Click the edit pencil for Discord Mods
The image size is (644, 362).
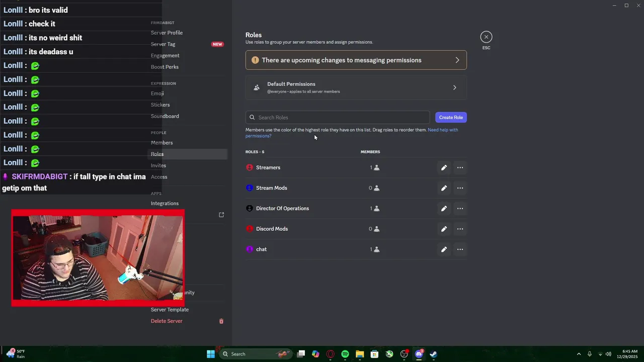444,229
